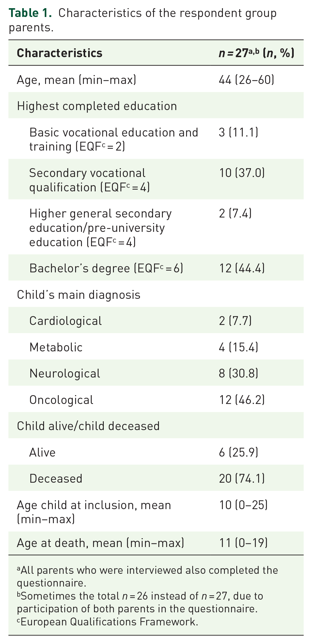Screen dimensions: 312x644
Task: Click the "Bachelor's degree" row label
Action: 106,268
